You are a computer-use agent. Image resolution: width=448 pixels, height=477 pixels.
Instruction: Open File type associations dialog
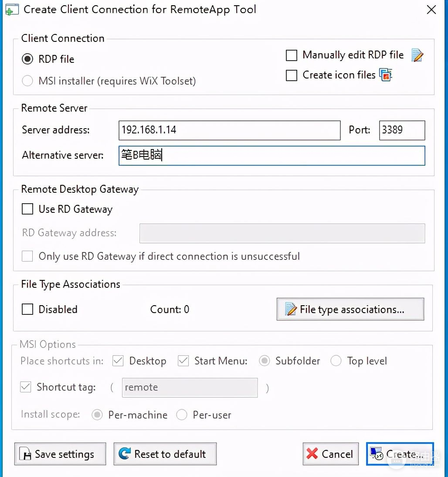350,309
